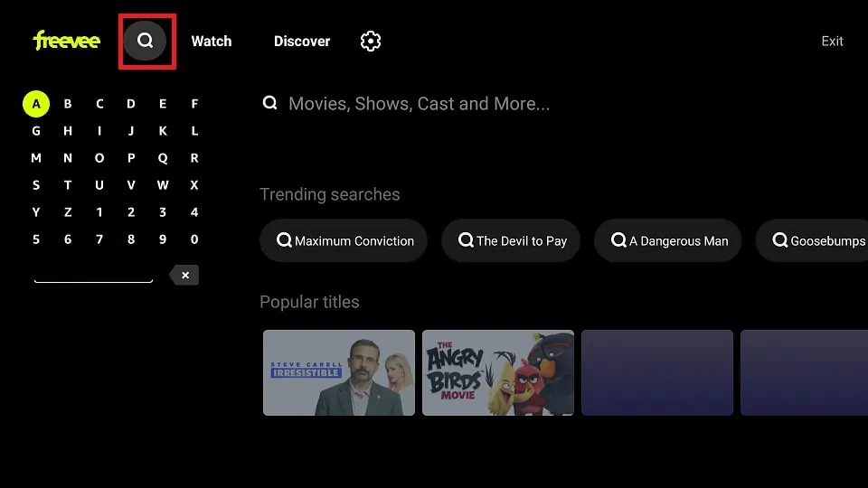Select digit 2 on keyboard
The image size is (868, 488).
(131, 211)
